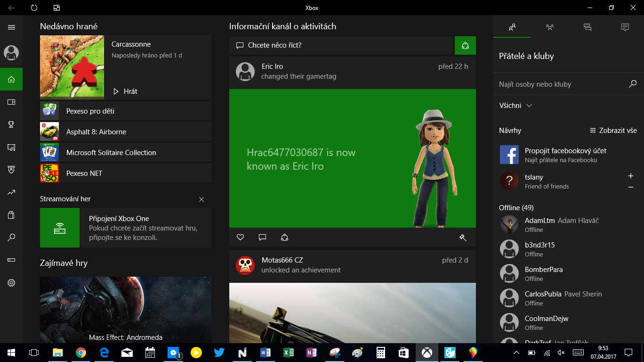Viewport: 644px width, 362px height.
Task: Click Propojit facebookový účet
Action: coord(568,155)
